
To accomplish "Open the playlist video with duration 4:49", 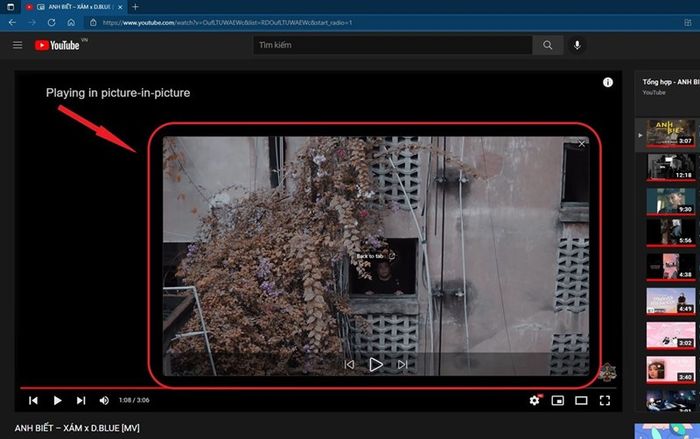I will pos(671,301).
